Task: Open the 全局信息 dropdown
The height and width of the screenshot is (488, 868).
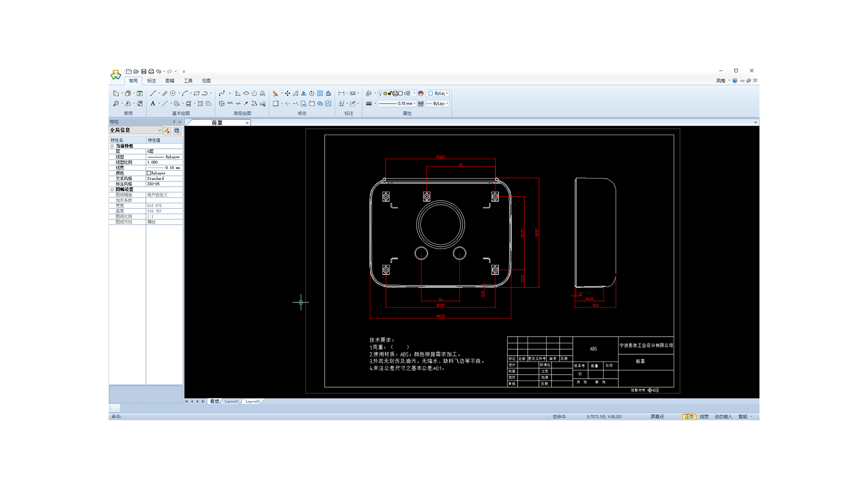Action: pyautogui.click(x=135, y=130)
